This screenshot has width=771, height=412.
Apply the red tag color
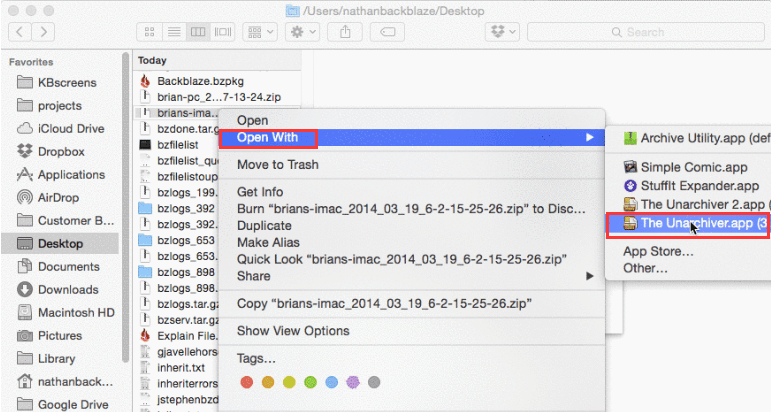(x=245, y=382)
